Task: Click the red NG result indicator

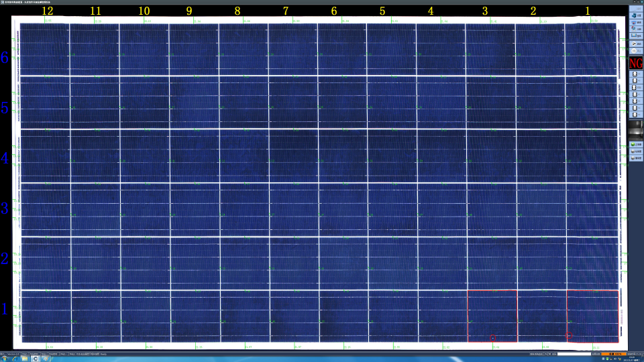Action: 635,63
